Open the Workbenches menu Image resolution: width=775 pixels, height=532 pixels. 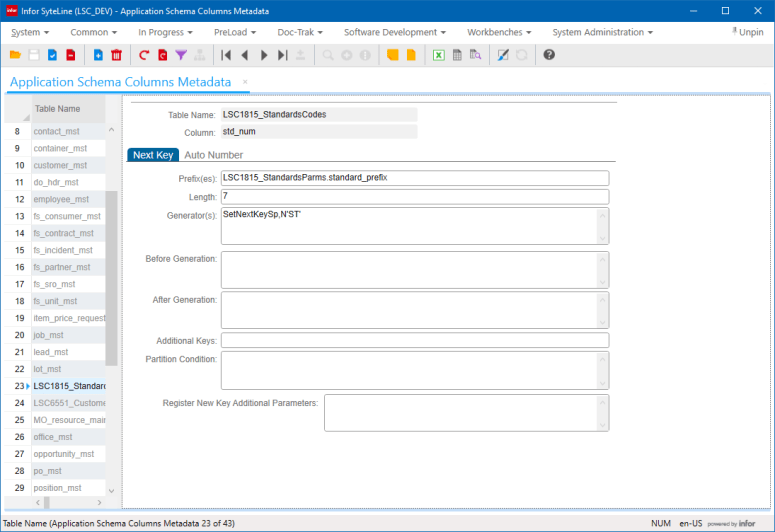[499, 32]
